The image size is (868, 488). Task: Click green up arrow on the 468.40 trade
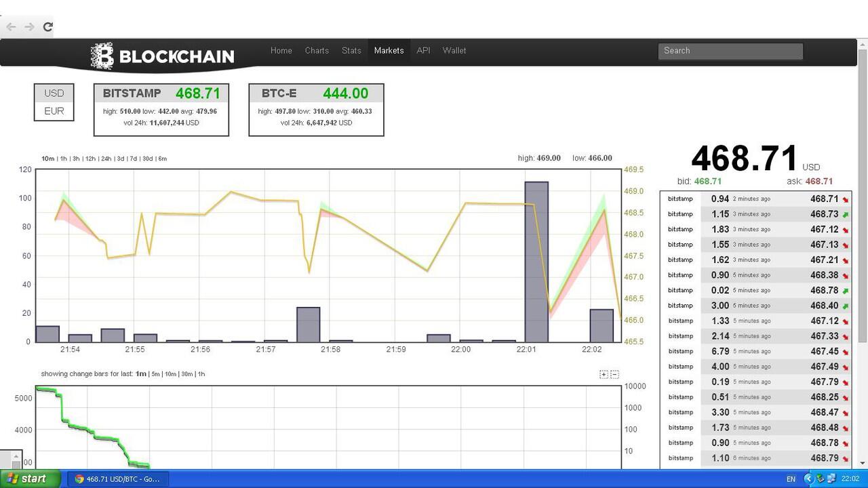point(846,306)
